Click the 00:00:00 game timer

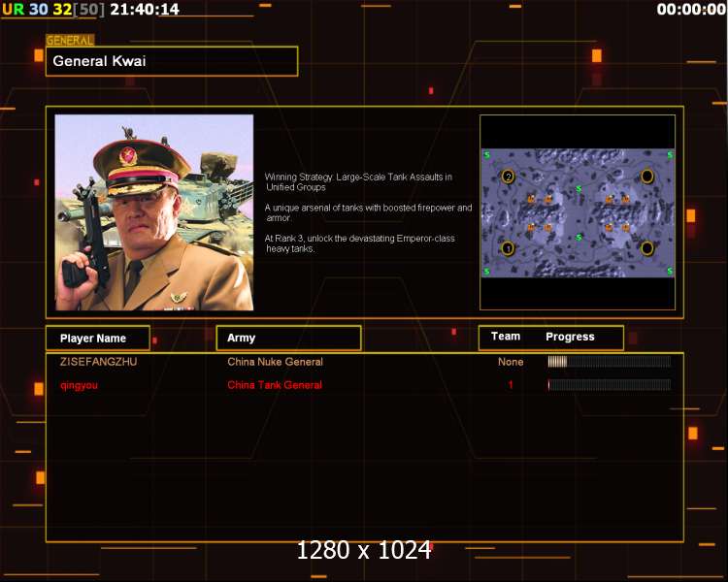[691, 10]
